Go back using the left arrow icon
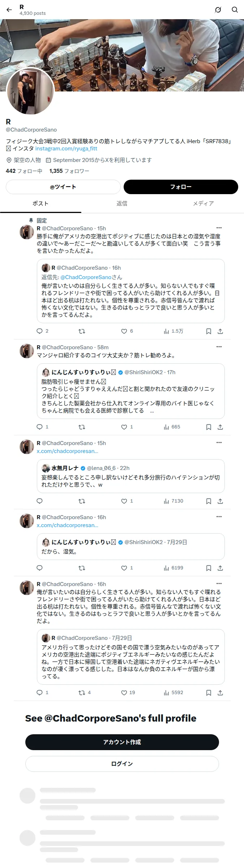Screen dimensions: 244x868 (x=9, y=10)
